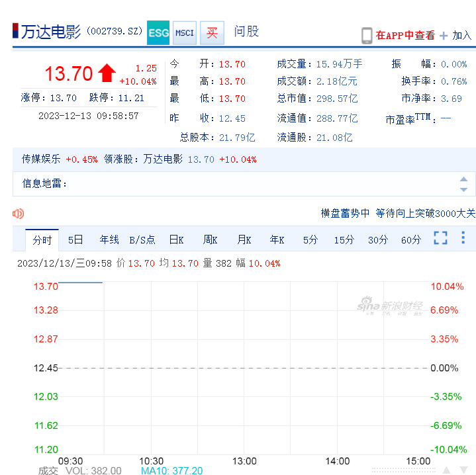Click 万达电影 in the 领涨股 row
The width and height of the screenshot is (476, 475).
(x=163, y=159)
